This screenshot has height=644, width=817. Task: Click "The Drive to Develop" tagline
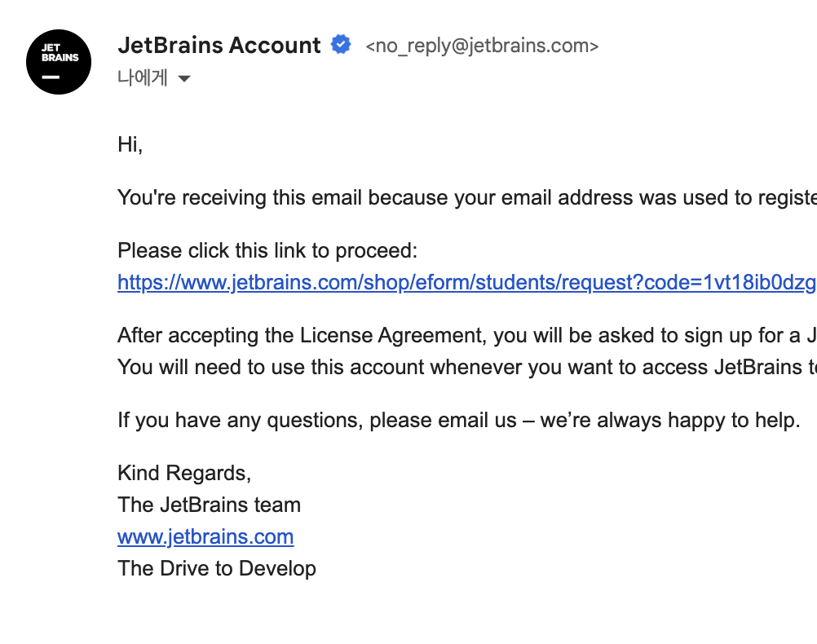pyautogui.click(x=217, y=568)
